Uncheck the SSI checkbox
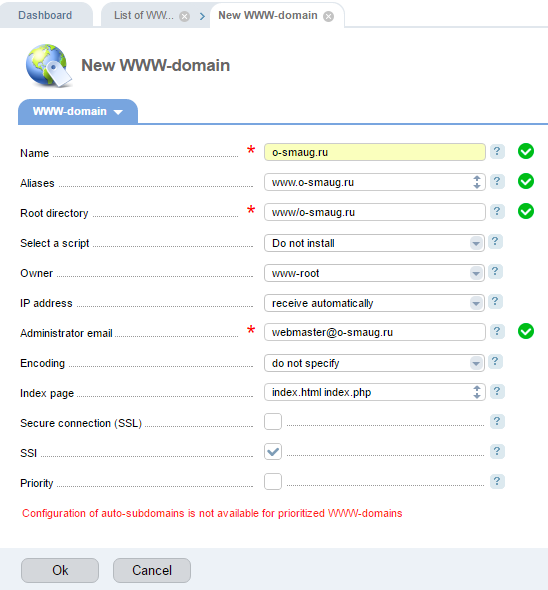This screenshot has width=548, height=590. point(273,452)
